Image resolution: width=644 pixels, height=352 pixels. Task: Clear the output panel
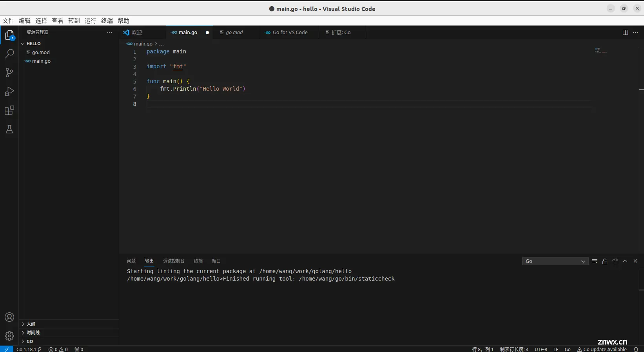[x=595, y=261]
